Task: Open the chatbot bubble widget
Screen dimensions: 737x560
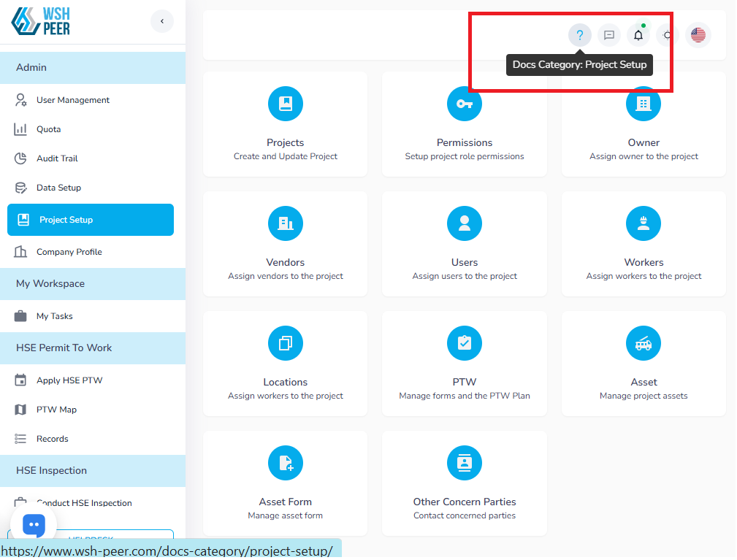Action: pos(34,525)
